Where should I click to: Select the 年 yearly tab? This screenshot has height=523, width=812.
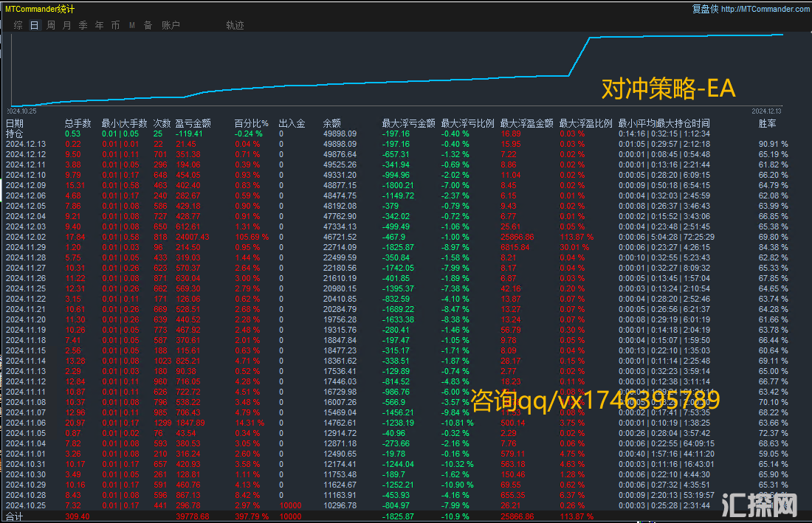coord(99,25)
